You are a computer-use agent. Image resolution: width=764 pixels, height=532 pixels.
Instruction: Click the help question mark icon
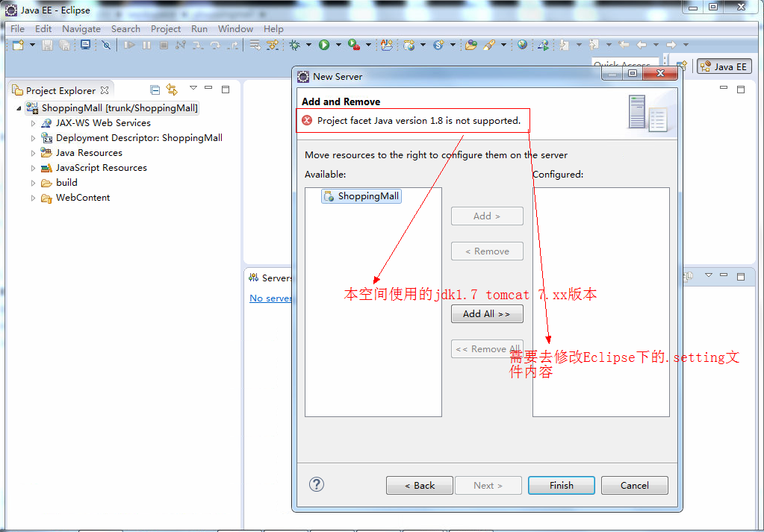(x=317, y=484)
